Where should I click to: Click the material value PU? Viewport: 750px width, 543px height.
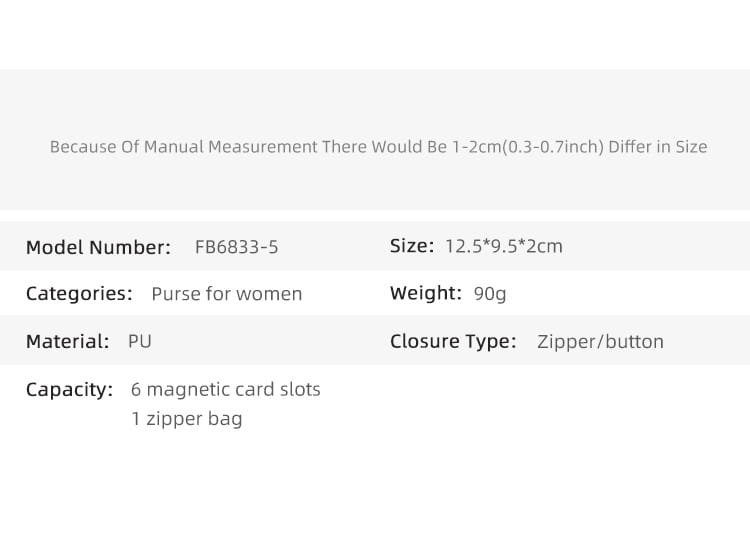point(140,342)
